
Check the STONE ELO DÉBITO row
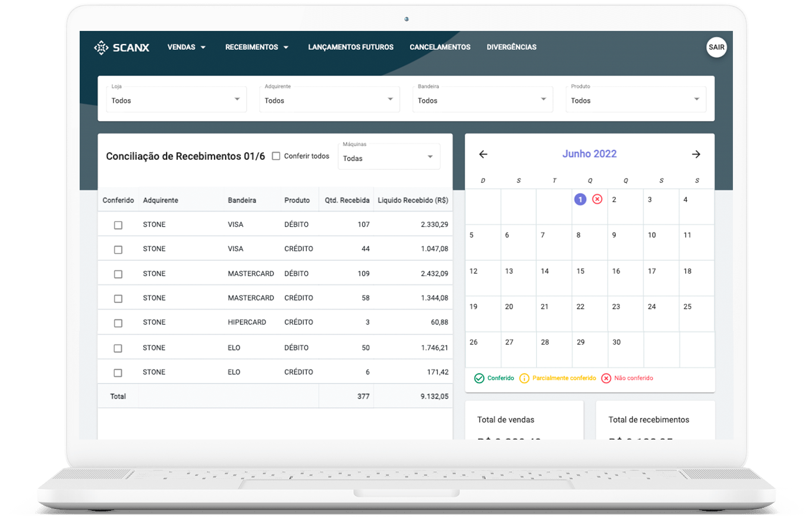[118, 348]
